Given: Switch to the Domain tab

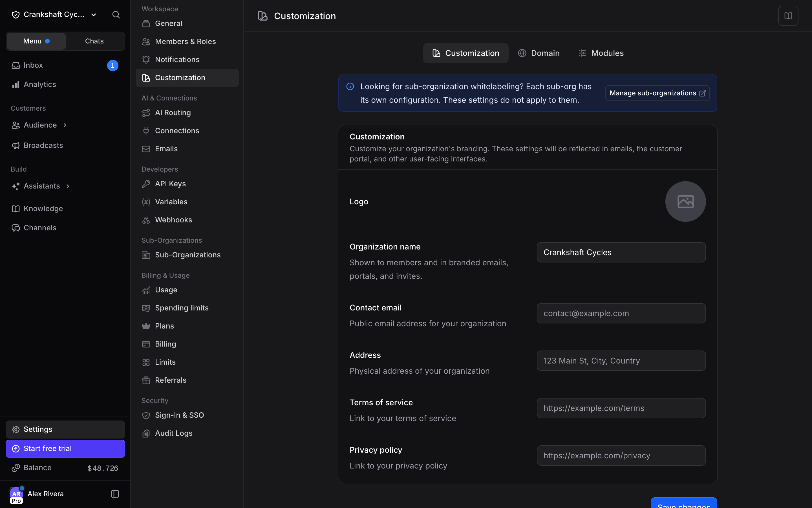Looking at the screenshot, I should tap(539, 53).
